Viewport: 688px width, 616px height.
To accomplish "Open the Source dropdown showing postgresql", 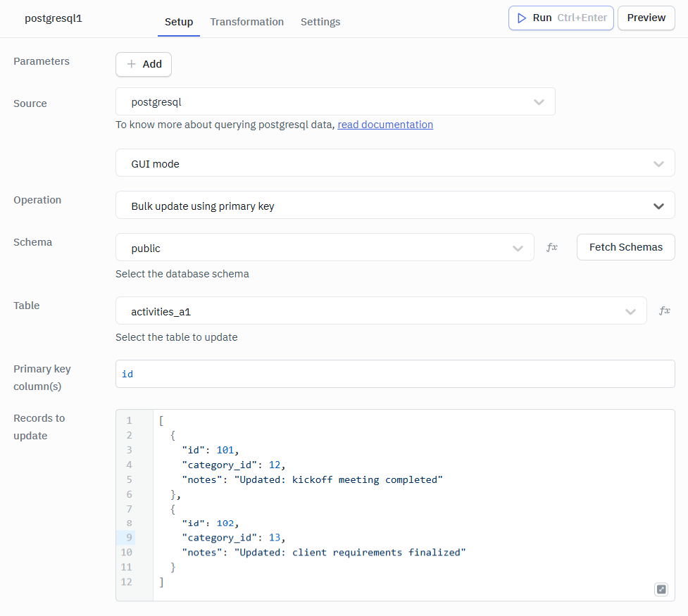I will 317,101.
